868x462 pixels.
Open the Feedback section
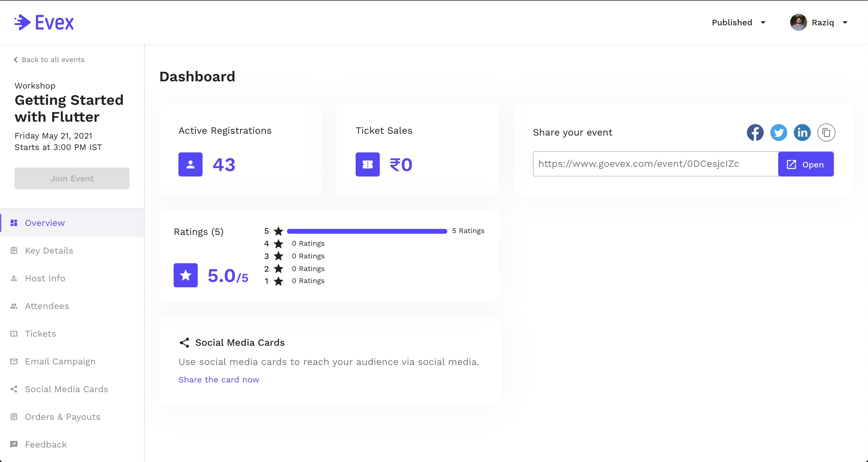pos(72,444)
